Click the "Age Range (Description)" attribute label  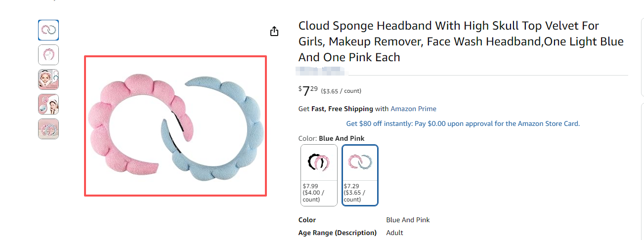[x=337, y=233]
